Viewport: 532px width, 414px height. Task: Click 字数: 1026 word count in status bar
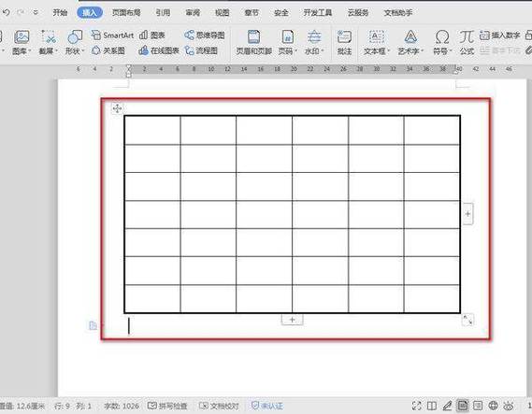122,406
